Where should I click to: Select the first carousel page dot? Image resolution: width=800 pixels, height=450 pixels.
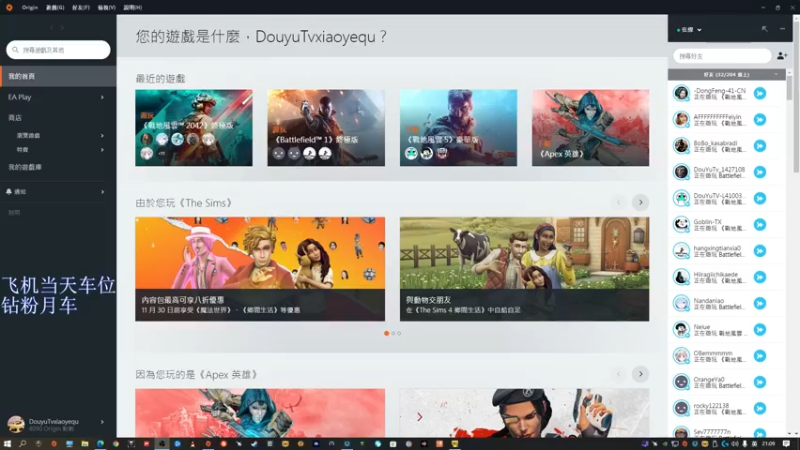tap(386, 333)
